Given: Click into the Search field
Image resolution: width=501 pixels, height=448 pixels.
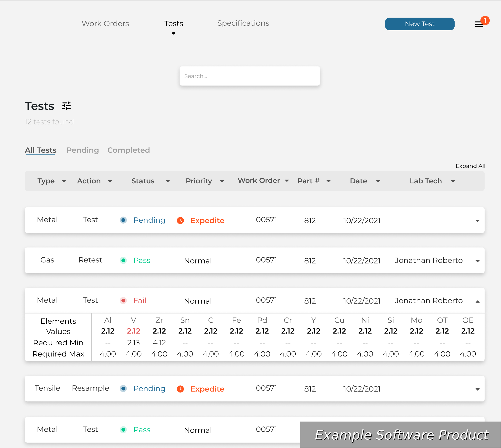Looking at the screenshot, I should [249, 76].
